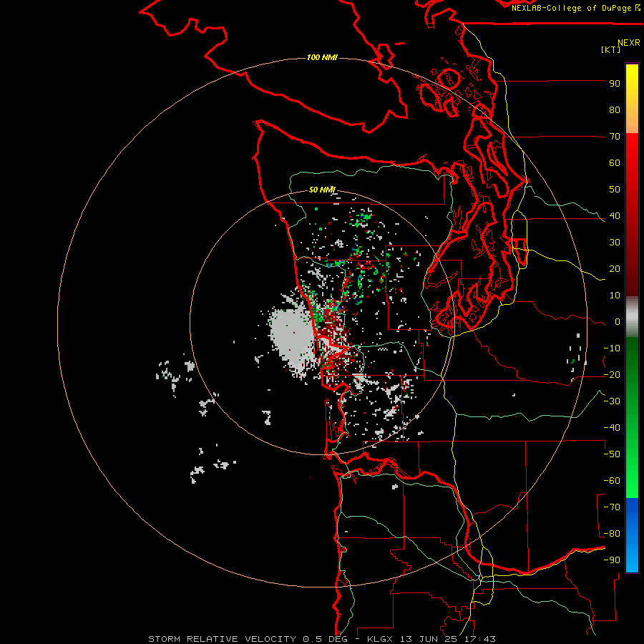Click the positive 30 scale value
This screenshot has width=644, height=644.
click(615, 243)
